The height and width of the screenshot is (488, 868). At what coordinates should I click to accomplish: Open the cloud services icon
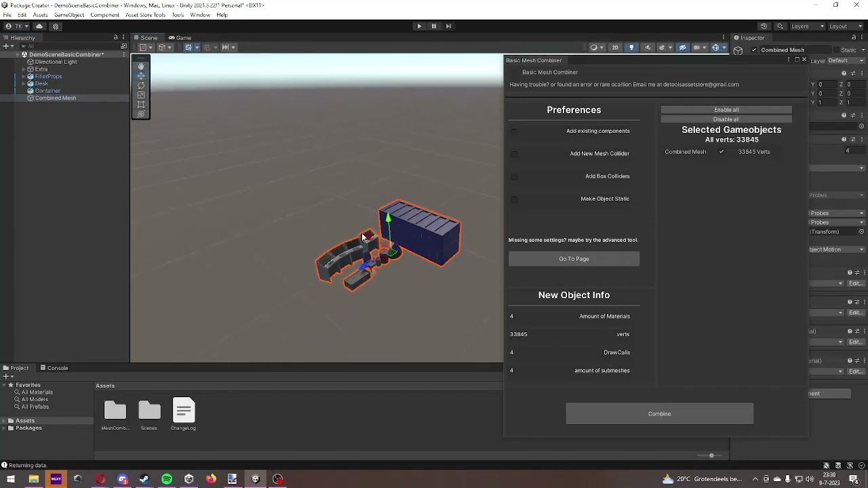(39, 26)
